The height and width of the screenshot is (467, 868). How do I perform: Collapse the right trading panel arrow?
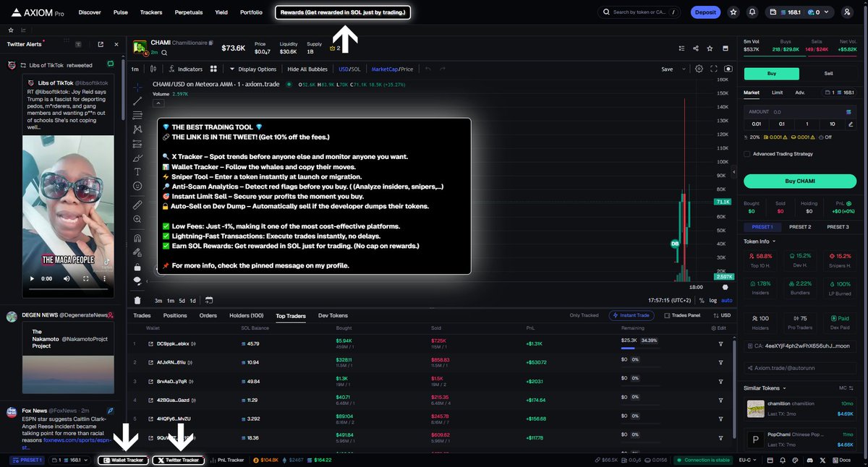(733, 173)
